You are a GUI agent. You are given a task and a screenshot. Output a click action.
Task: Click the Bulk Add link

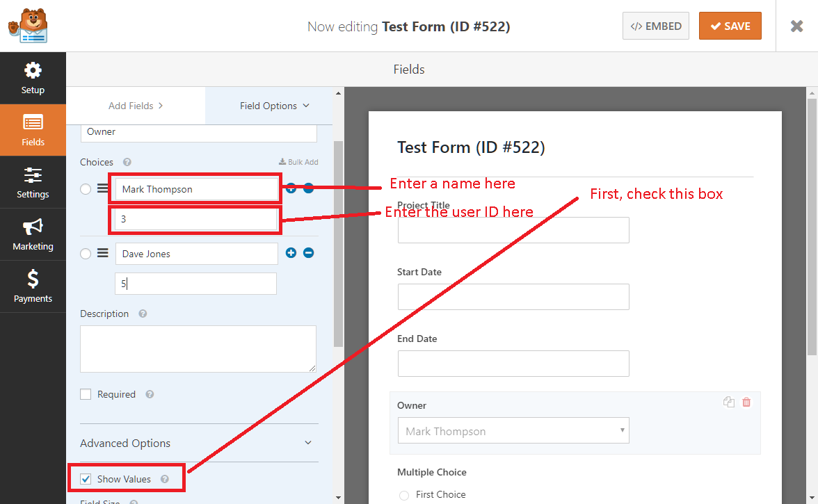299,161
